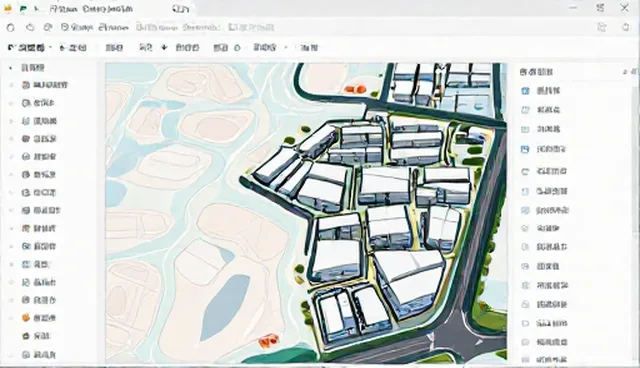This screenshot has height=368, width=640.
Task: Click the topmost blue icon in the right panel list
Action: click(525, 91)
